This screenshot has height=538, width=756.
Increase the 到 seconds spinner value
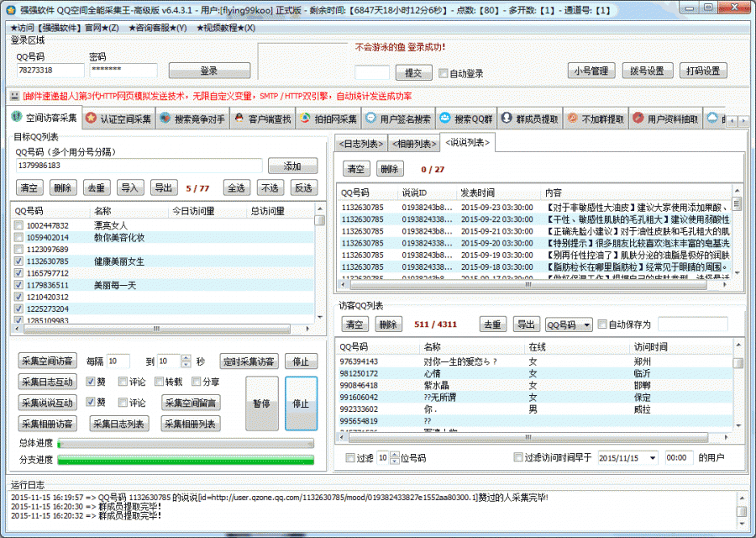coord(186,358)
